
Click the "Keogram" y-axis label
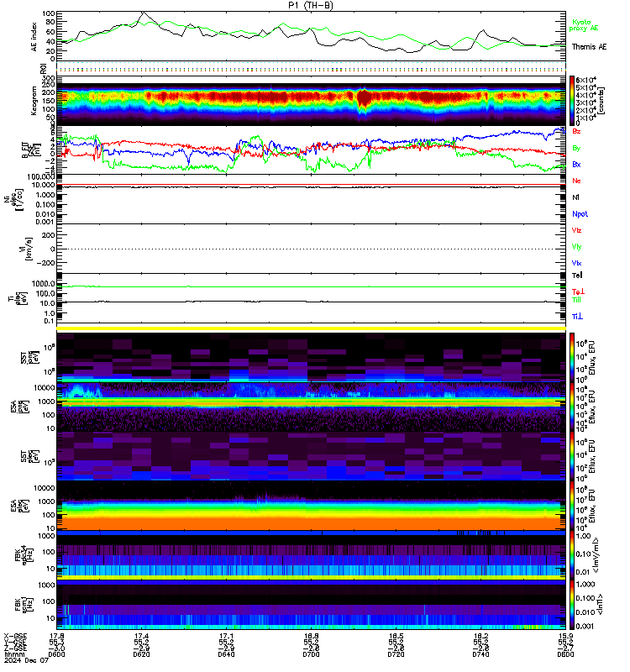tap(34, 101)
